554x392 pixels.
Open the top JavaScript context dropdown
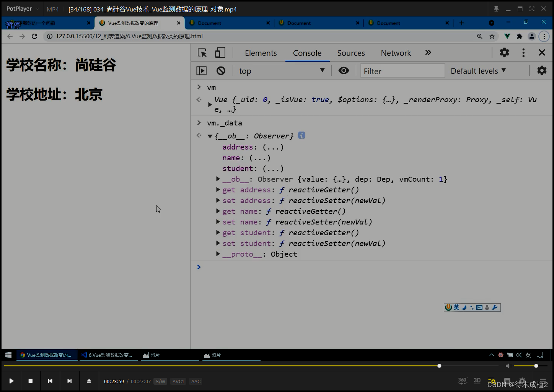tap(282, 71)
